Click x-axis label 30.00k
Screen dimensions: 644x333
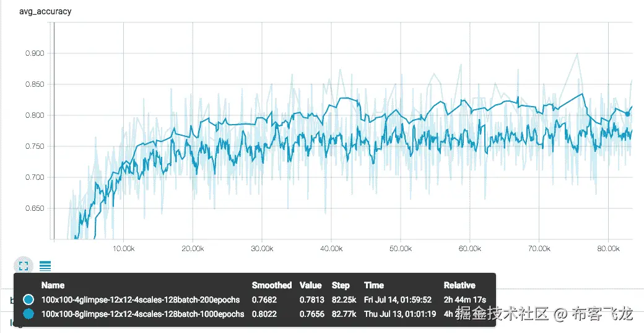[261, 249]
